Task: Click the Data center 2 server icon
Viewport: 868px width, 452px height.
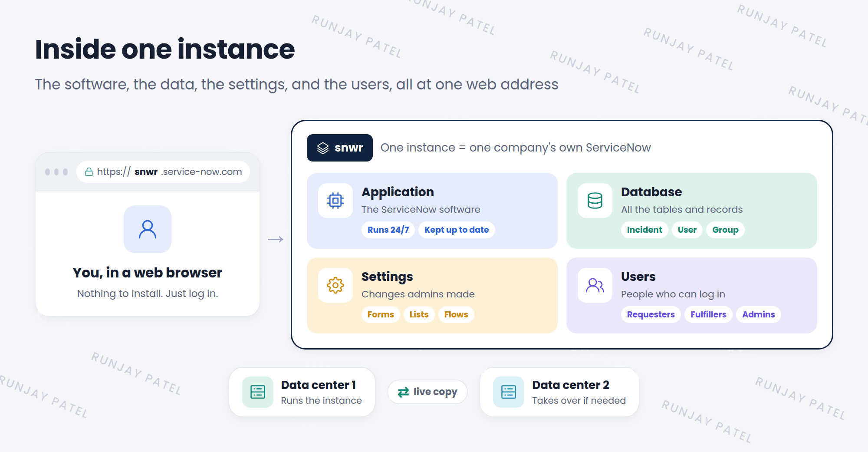Action: tap(509, 392)
